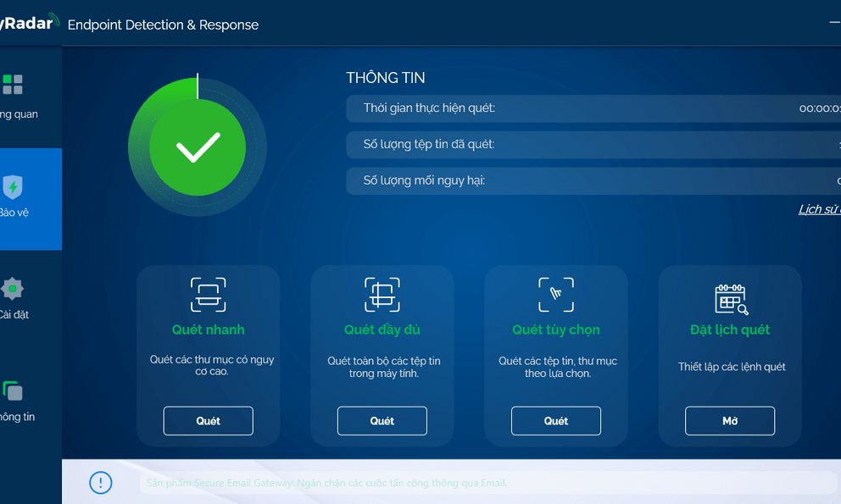The image size is (841, 504).
Task: Click the CyRadar logo
Action: 29,22
